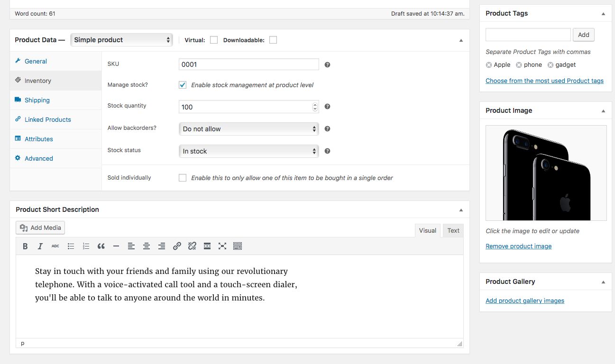Switch editor to the Text tab
Screen dimensions: 615x364
[453, 230]
